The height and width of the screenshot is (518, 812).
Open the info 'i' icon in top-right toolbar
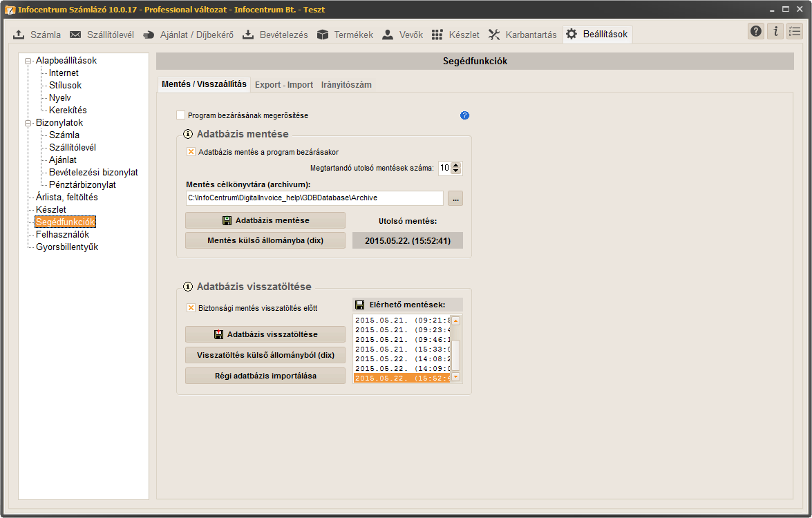point(775,31)
